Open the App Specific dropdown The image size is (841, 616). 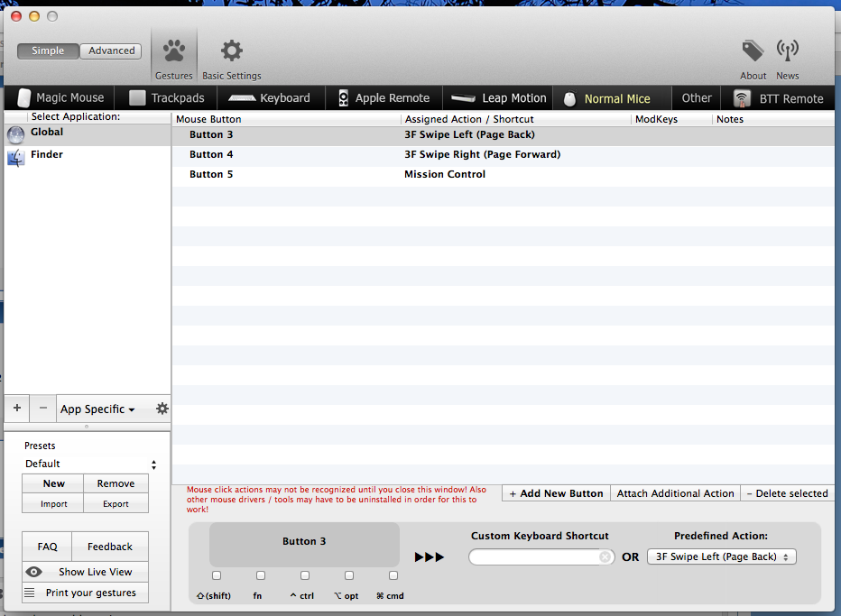click(97, 409)
